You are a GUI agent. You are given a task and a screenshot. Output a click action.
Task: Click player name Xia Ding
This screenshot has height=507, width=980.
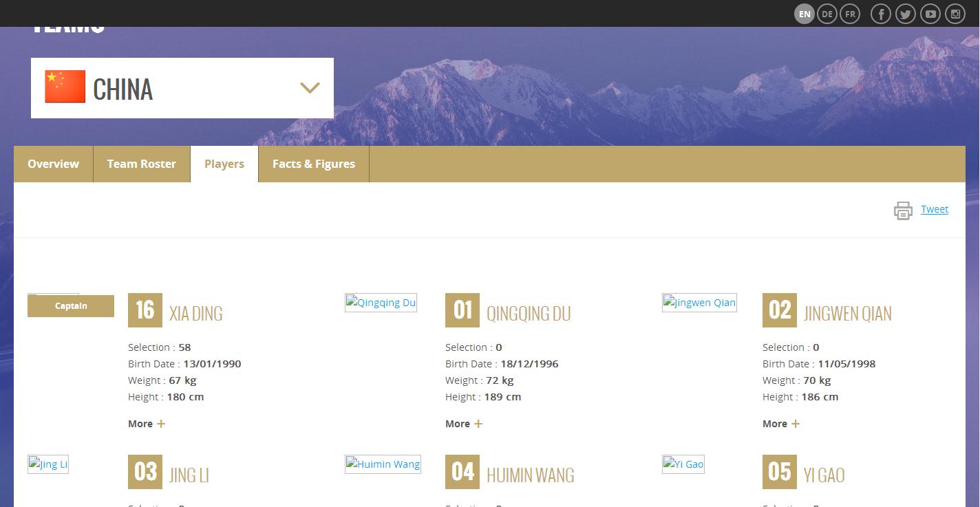tap(196, 314)
